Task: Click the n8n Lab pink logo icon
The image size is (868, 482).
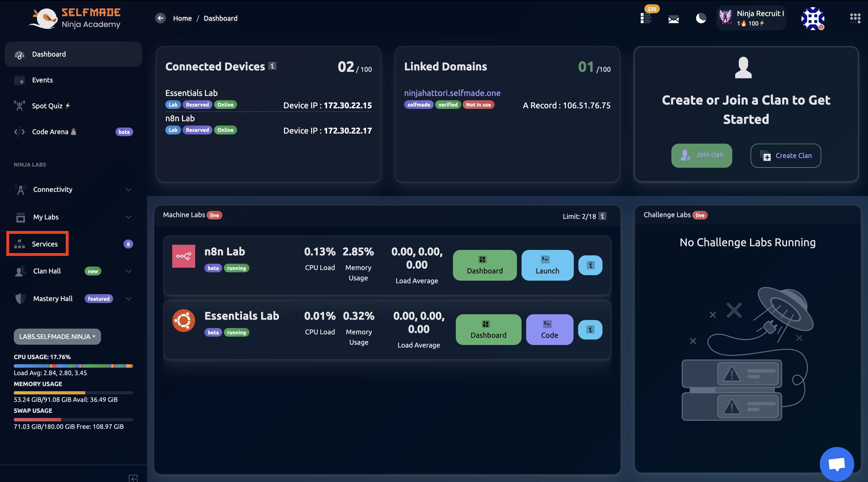Action: point(184,256)
